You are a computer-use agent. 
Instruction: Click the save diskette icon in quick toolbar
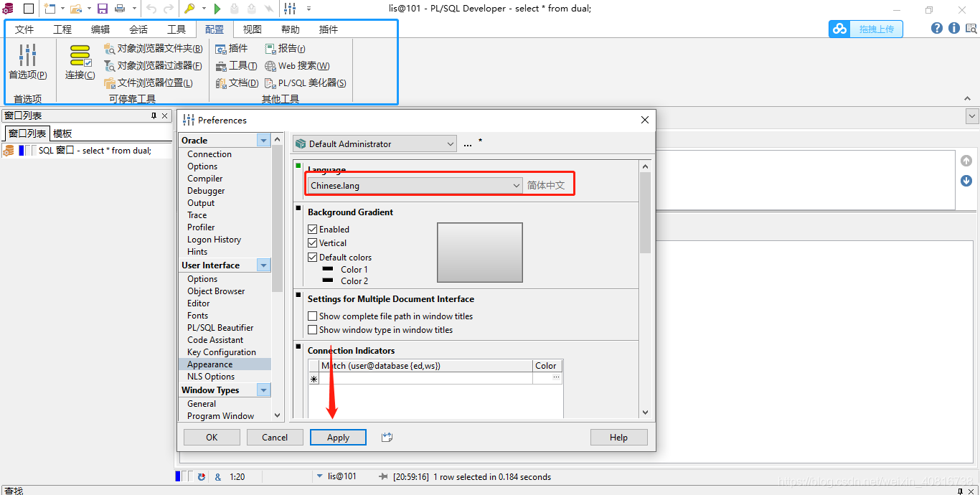tap(103, 9)
